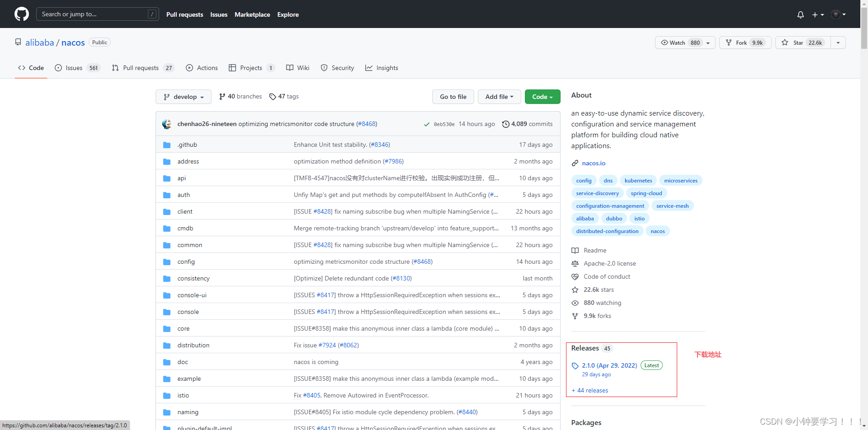Fork the repository with Fork button

[745, 42]
